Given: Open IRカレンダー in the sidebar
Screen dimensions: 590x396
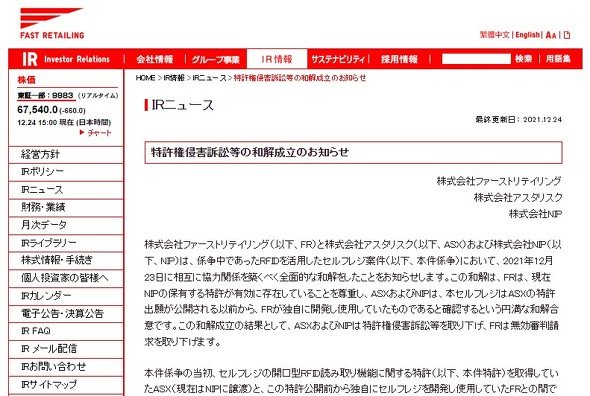Looking at the screenshot, I should (66, 296).
